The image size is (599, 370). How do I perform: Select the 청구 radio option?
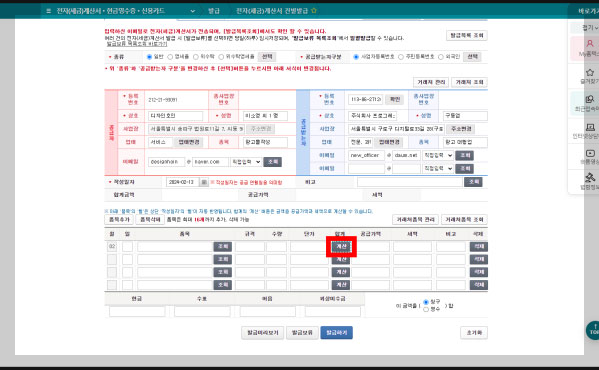[x=426, y=302]
